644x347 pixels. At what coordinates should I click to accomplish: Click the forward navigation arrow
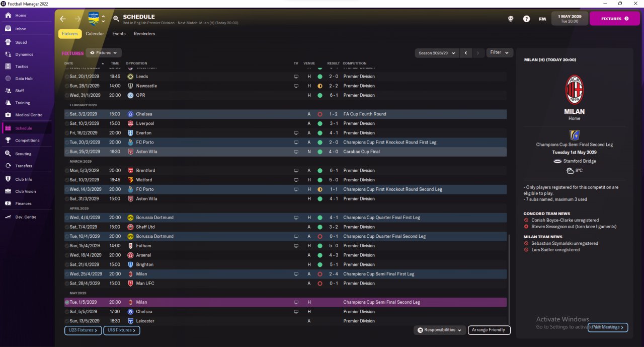click(77, 19)
